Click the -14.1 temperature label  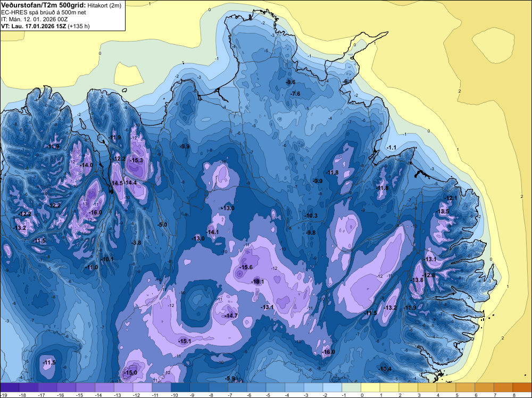[x=212, y=233]
